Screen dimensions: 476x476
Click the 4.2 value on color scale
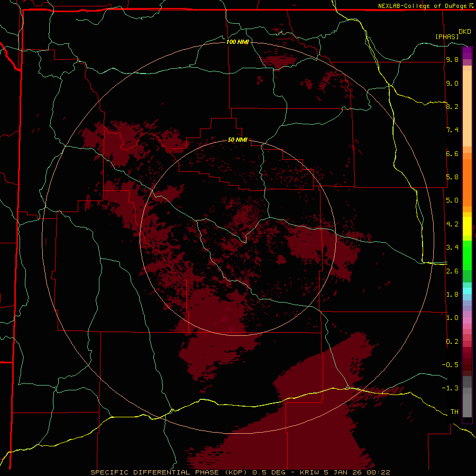pyautogui.click(x=452, y=224)
